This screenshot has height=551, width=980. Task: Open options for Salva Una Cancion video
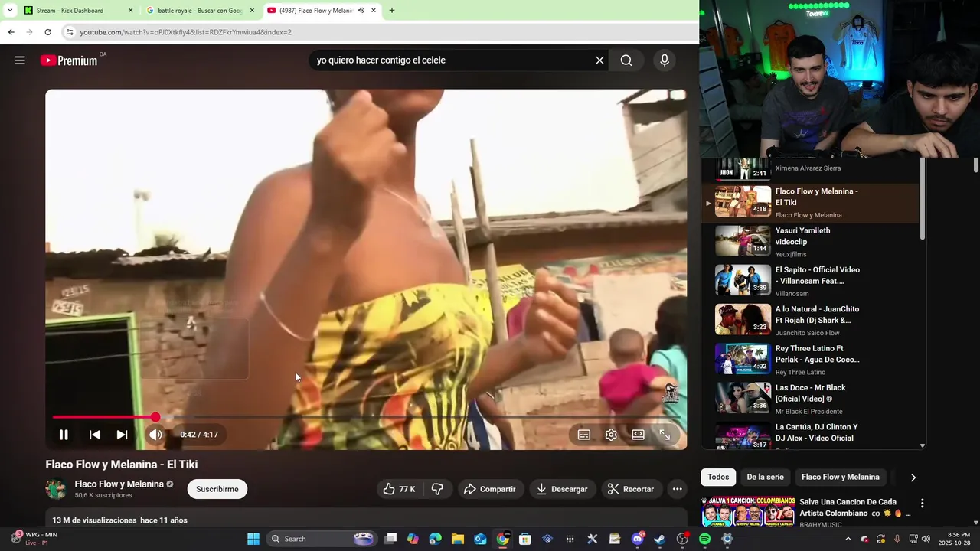pyautogui.click(x=922, y=504)
